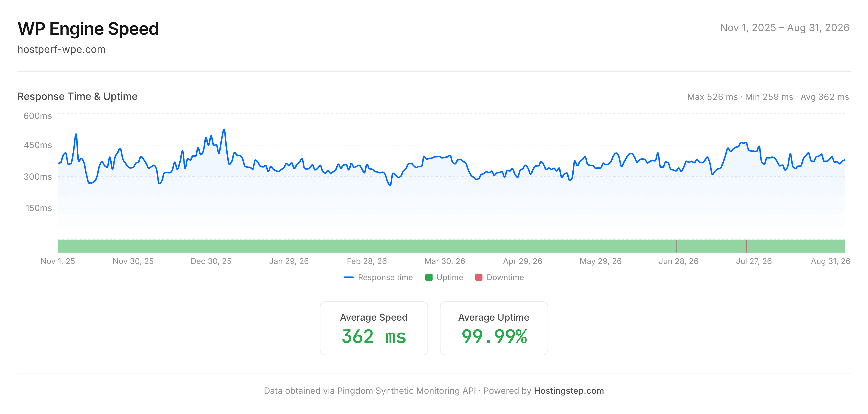Click the 'Jul 27, 26' x-axis label
Screen dimensions: 868x414
[x=754, y=261]
